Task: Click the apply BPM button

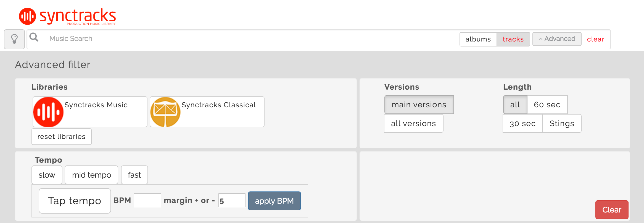Action: pyautogui.click(x=274, y=201)
